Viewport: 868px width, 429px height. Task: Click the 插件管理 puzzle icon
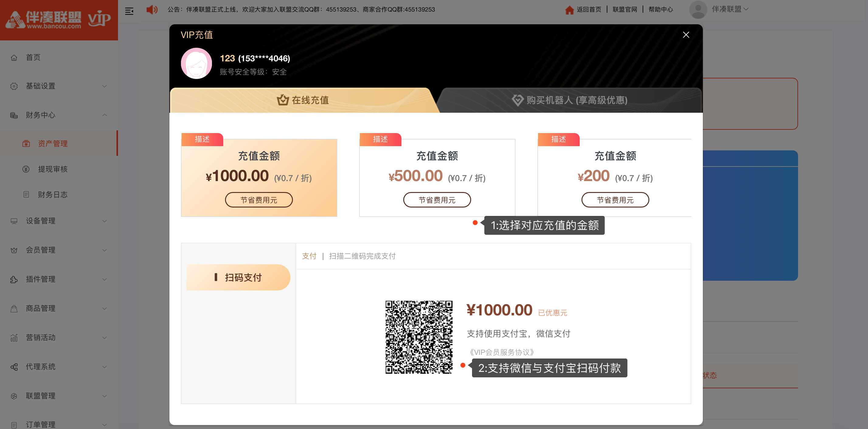14,279
